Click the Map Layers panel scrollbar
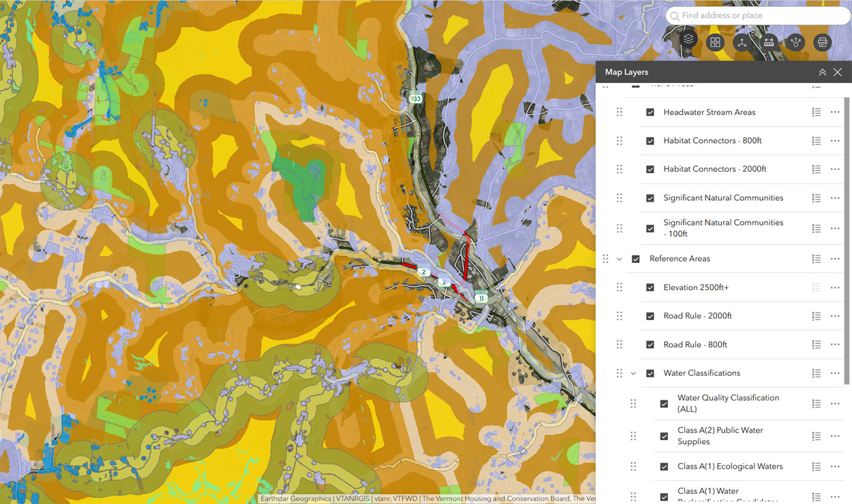The image size is (852, 504). coord(847,240)
